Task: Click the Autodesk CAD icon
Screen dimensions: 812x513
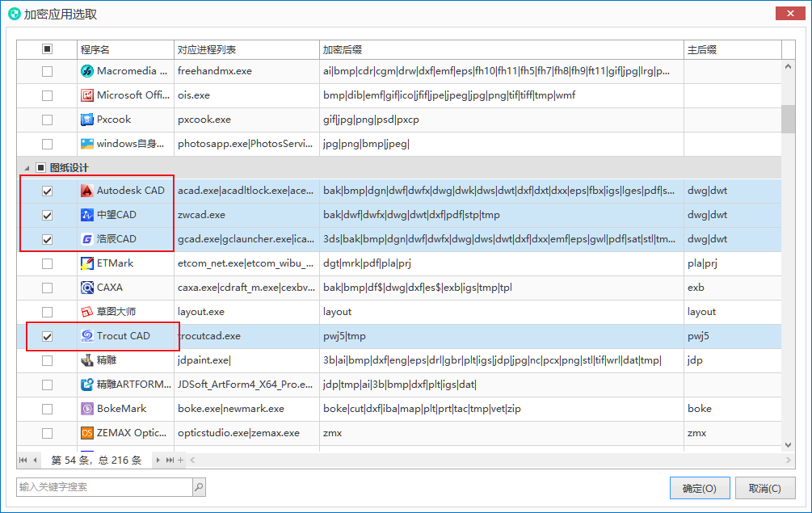Action: coord(87,191)
